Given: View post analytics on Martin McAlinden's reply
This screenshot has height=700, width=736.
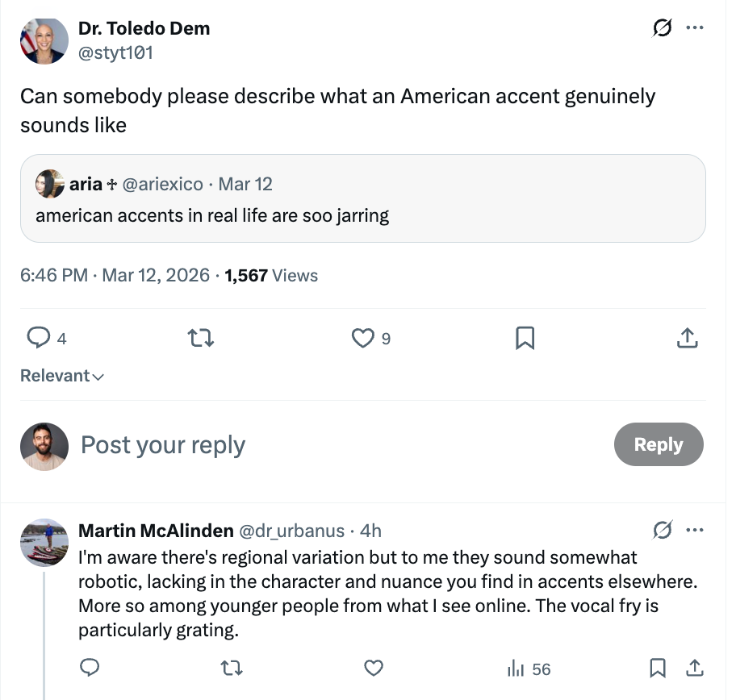Looking at the screenshot, I should 521,669.
